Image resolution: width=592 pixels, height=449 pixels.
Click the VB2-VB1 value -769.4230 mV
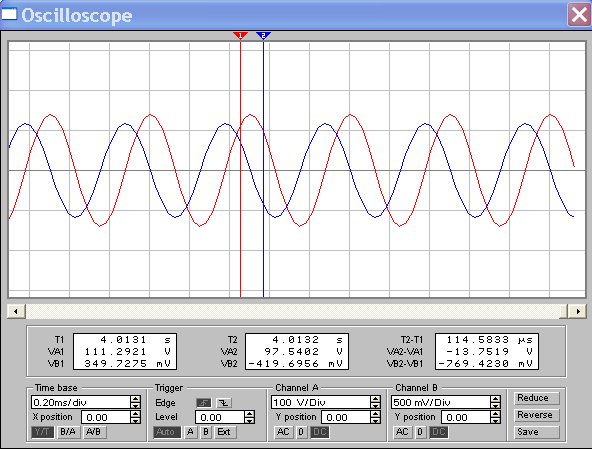tap(487, 364)
